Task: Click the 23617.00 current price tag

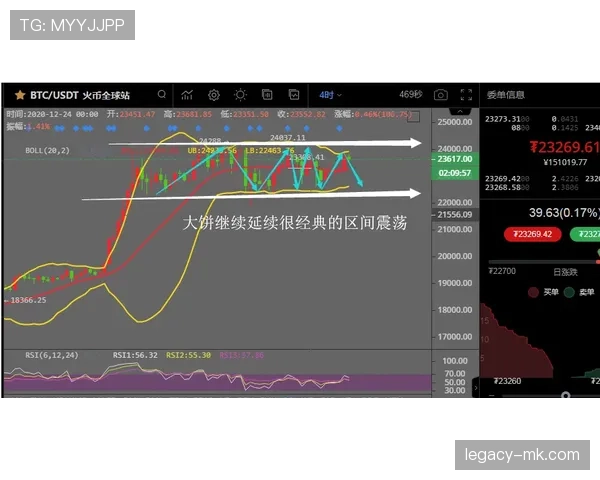Action: 455,159
